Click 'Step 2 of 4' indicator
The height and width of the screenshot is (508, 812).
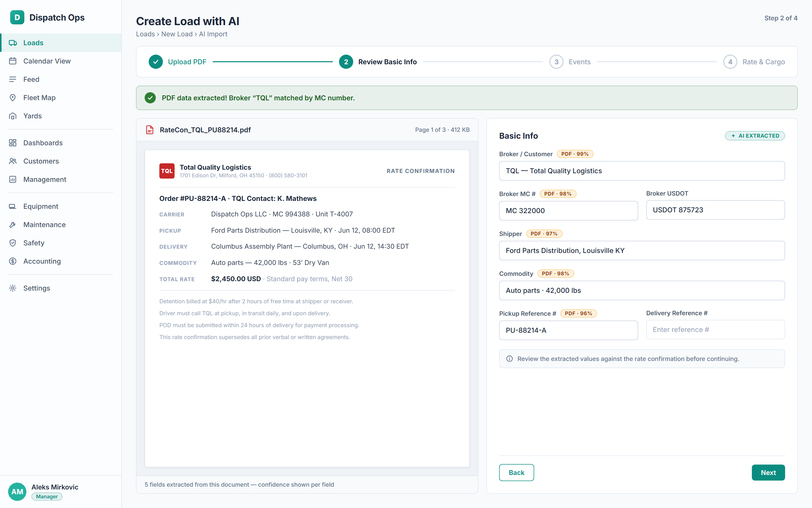(781, 18)
